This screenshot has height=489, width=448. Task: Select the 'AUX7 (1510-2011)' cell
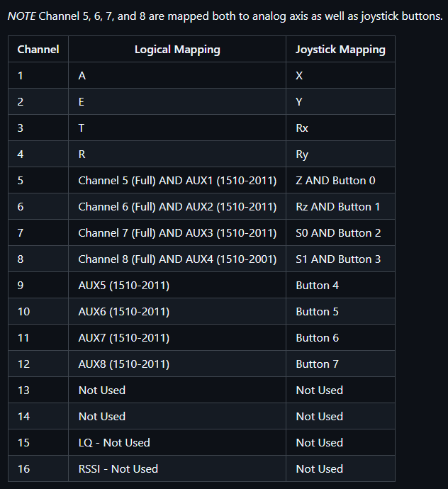(124, 338)
